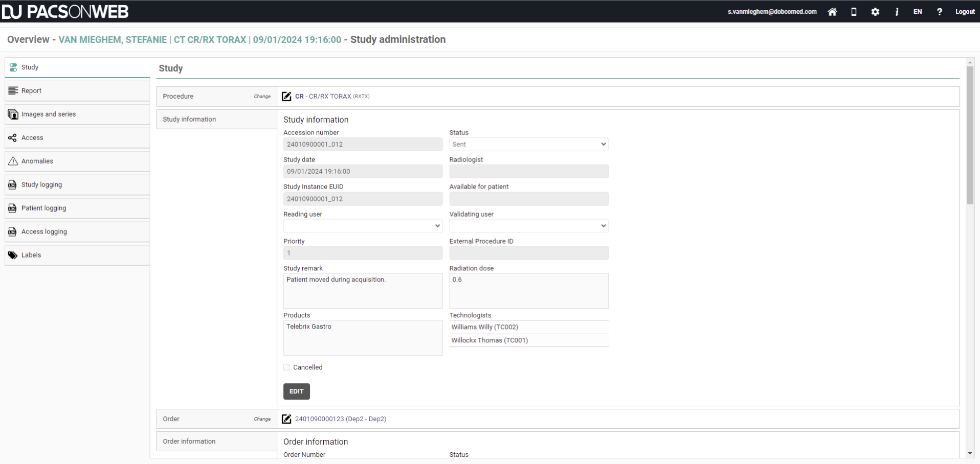Click the Study logging log icon

pyautogui.click(x=13, y=185)
